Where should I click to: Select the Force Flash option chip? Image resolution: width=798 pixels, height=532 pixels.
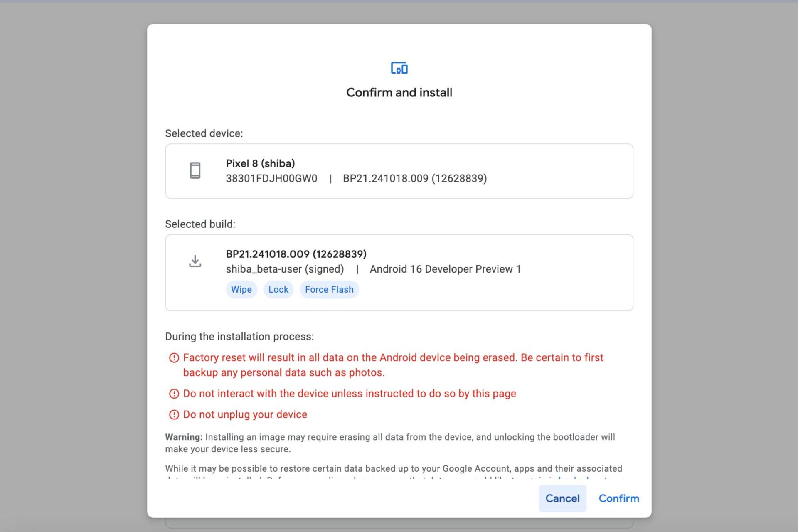[329, 290]
